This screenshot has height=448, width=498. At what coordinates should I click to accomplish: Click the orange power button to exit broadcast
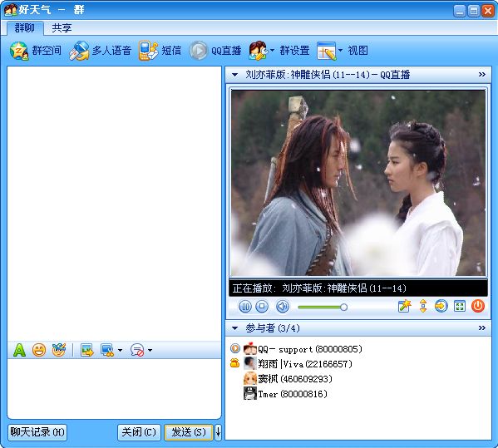point(478,307)
